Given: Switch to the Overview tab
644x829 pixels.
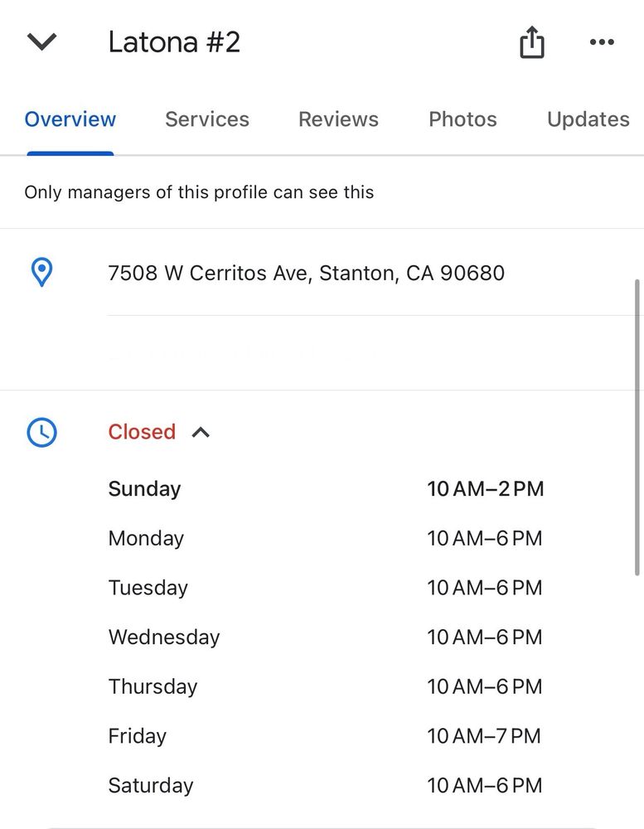Looking at the screenshot, I should tap(70, 119).
